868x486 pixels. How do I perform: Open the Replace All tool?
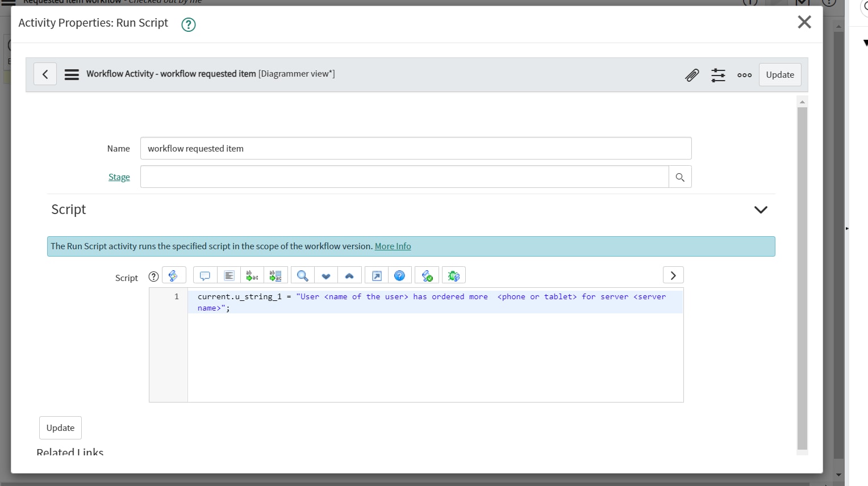click(x=276, y=275)
